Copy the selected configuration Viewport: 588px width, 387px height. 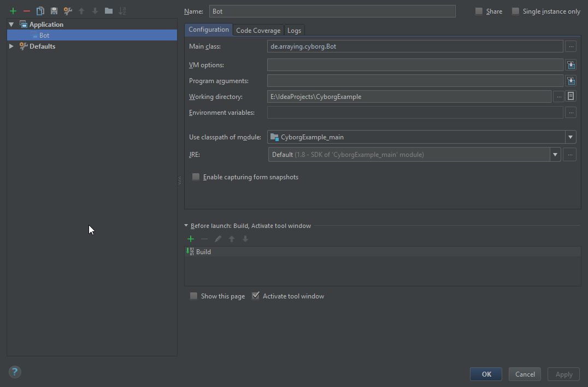40,11
